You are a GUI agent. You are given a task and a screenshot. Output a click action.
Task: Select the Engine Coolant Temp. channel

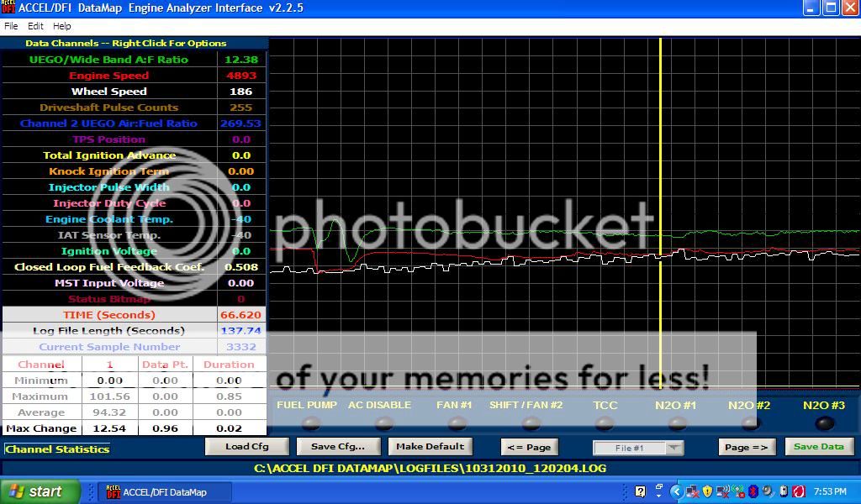point(108,219)
